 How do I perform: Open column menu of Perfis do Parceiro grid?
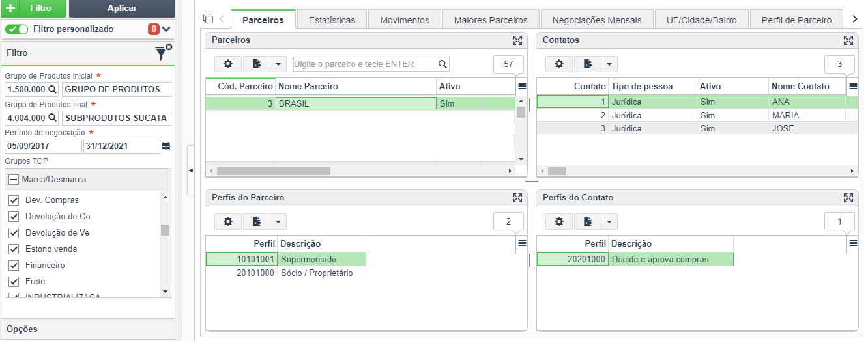(522, 243)
